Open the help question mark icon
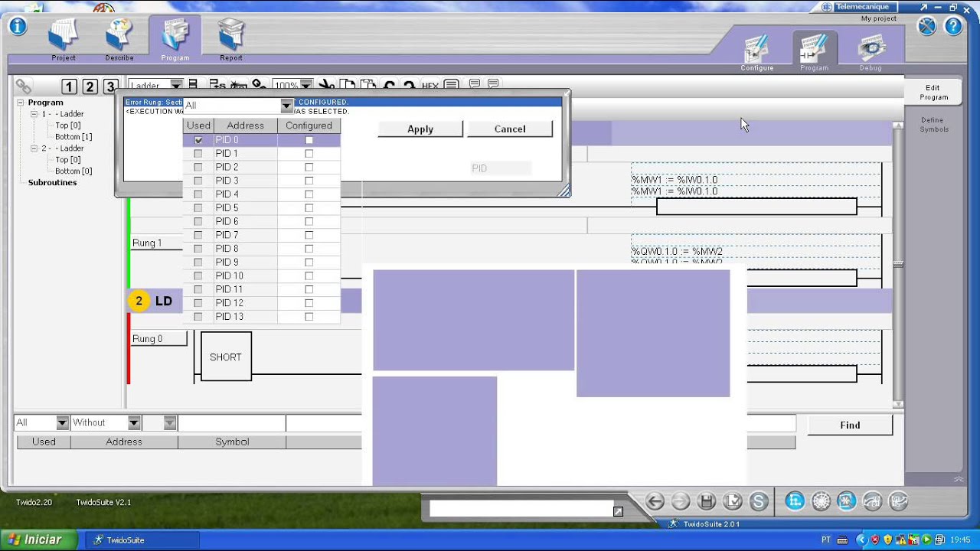The width and height of the screenshot is (980, 551). [953, 26]
